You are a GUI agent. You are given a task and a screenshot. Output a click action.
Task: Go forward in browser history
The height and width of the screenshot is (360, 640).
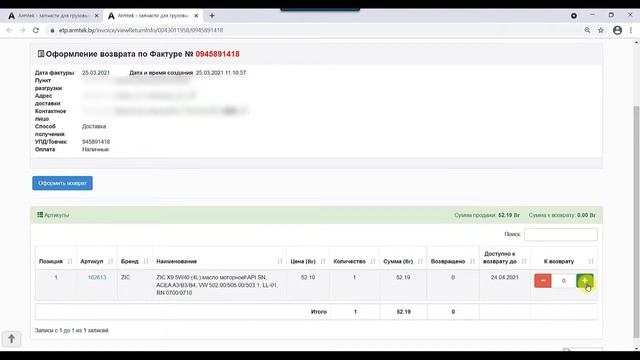point(22,30)
